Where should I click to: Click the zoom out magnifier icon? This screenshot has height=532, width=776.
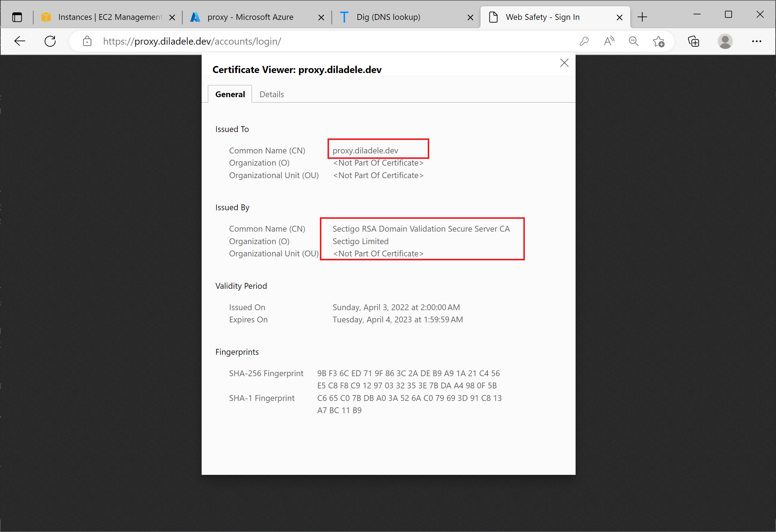[633, 41]
